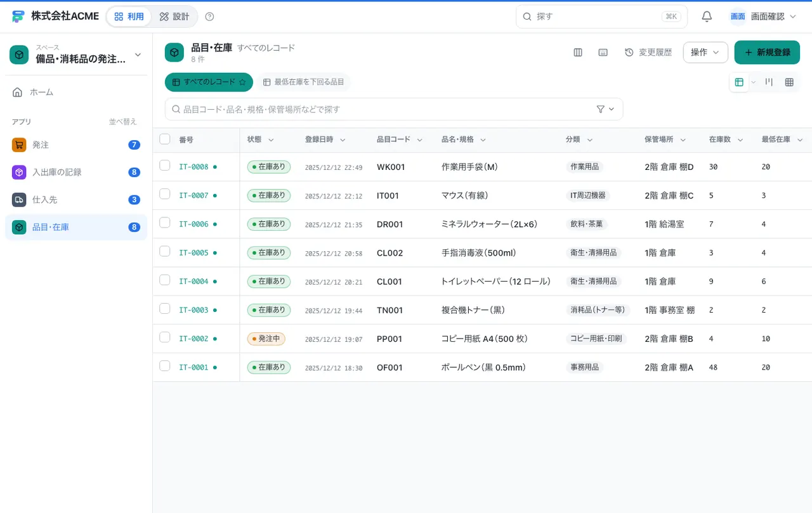This screenshot has width=812, height=513.
Task: Click the 発注中 status badge
Action: click(266, 339)
